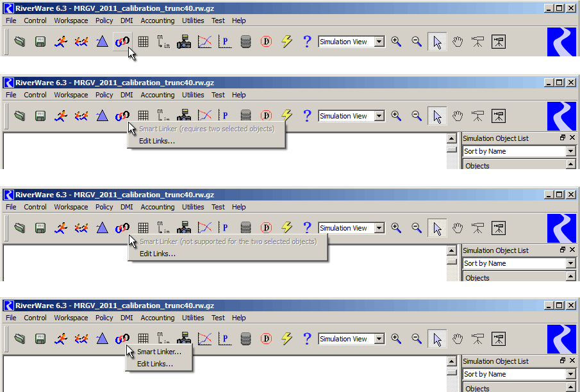Open the grid table icon in the window with no popup menu
Viewport: 580px width, 392px height.
click(143, 42)
